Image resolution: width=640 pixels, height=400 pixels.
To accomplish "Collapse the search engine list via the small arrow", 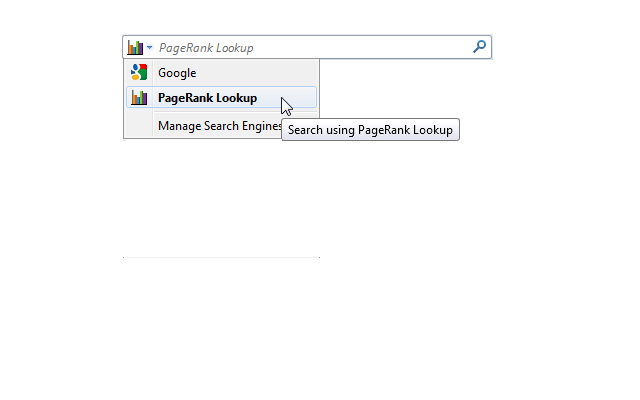I will (x=149, y=48).
